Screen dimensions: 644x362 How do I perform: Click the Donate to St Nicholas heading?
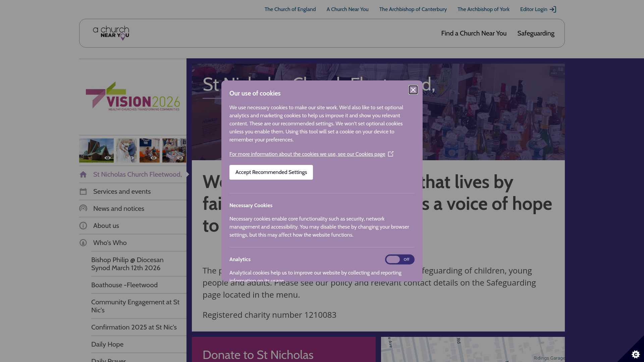(258, 355)
